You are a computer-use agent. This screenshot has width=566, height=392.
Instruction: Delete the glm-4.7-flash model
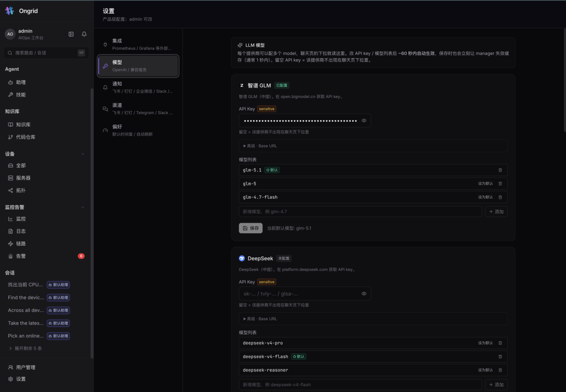pyautogui.click(x=500, y=197)
